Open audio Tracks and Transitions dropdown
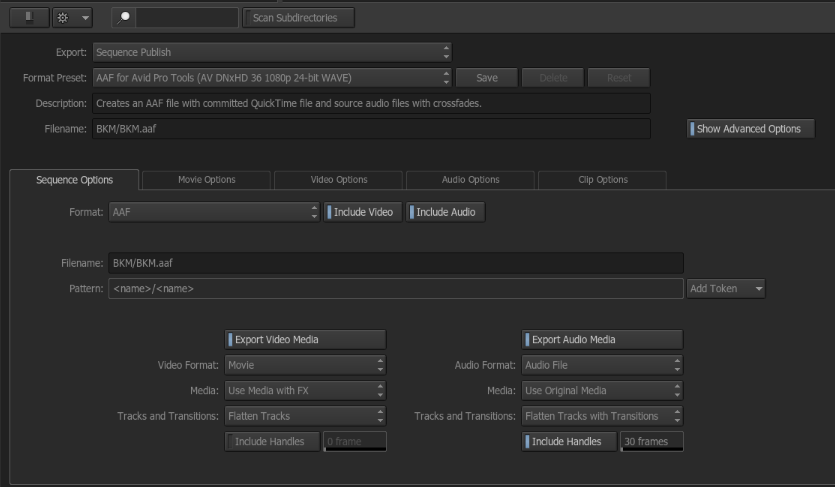Viewport: 835px width, 487px height. point(602,416)
